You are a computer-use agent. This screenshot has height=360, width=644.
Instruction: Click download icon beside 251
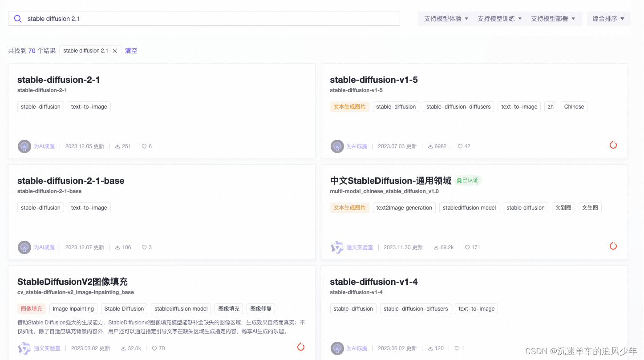[117, 146]
